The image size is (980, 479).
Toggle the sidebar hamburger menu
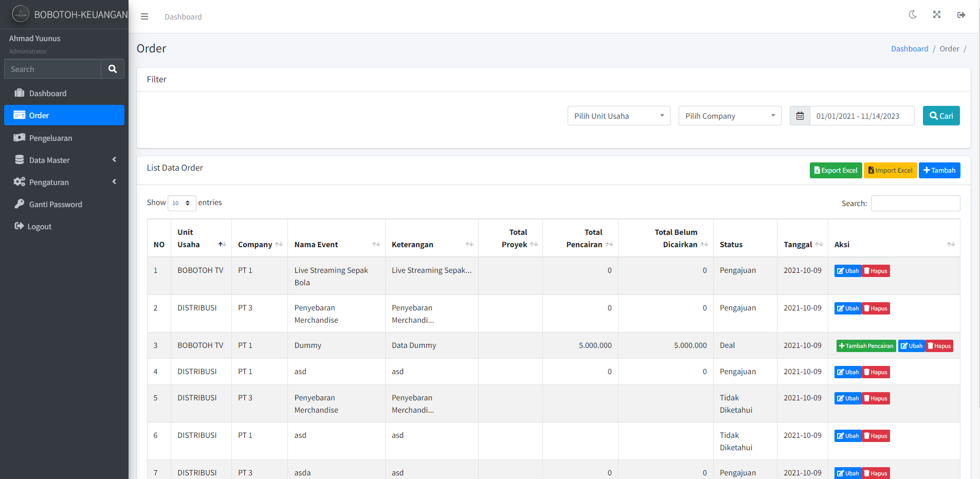click(x=144, y=16)
